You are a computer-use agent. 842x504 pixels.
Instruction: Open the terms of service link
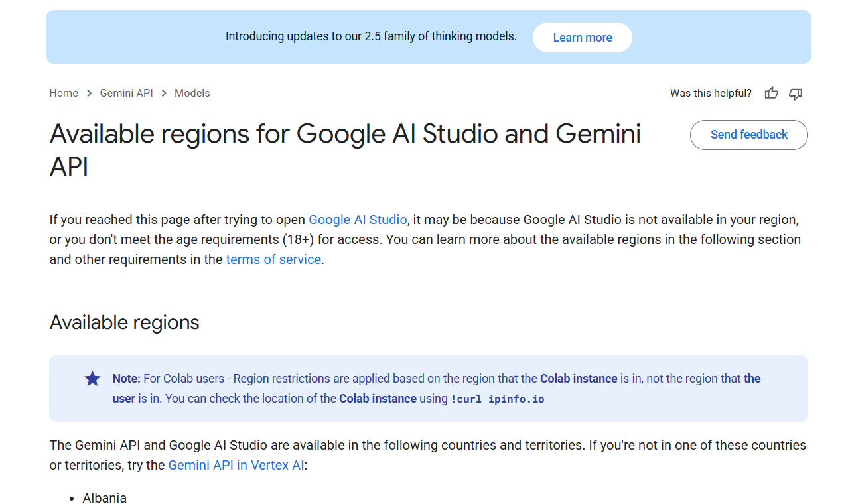pyautogui.click(x=273, y=259)
